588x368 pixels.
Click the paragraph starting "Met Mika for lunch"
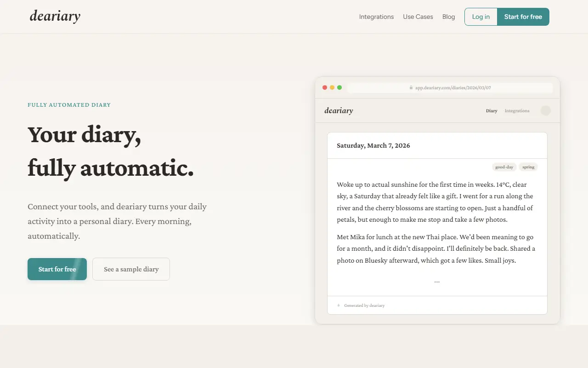click(x=436, y=249)
